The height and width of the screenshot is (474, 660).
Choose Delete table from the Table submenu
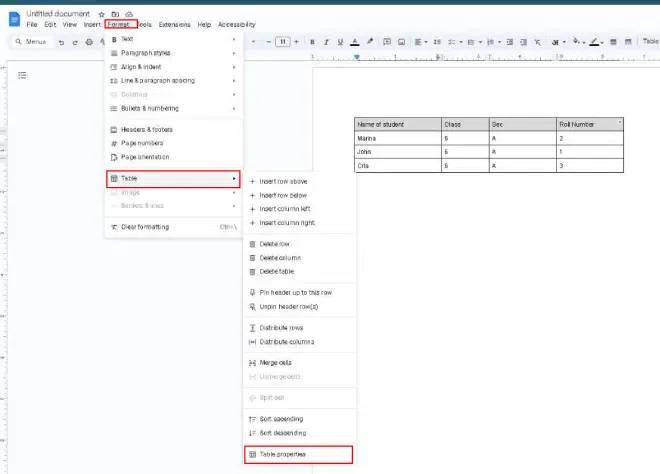[300, 272]
